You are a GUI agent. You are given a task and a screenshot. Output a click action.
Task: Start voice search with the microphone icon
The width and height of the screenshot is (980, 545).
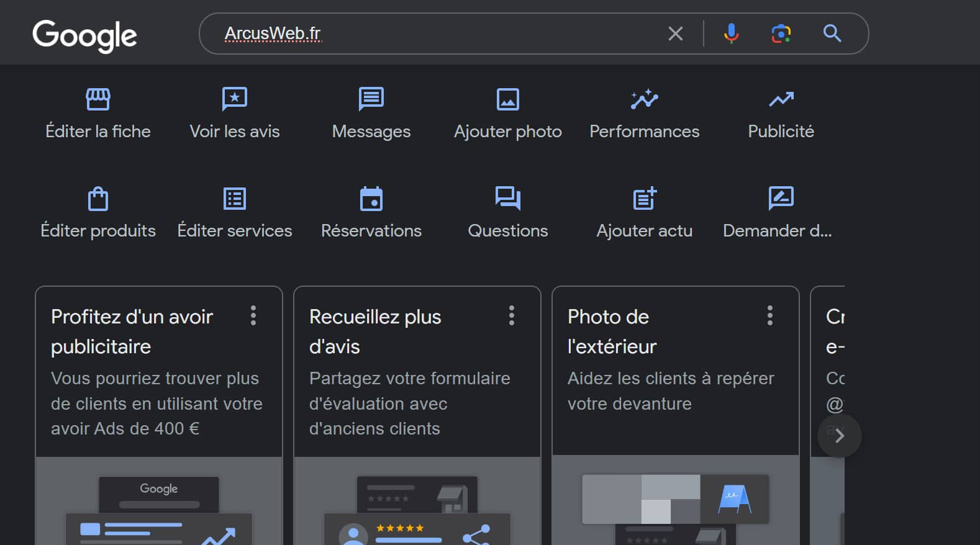point(732,34)
